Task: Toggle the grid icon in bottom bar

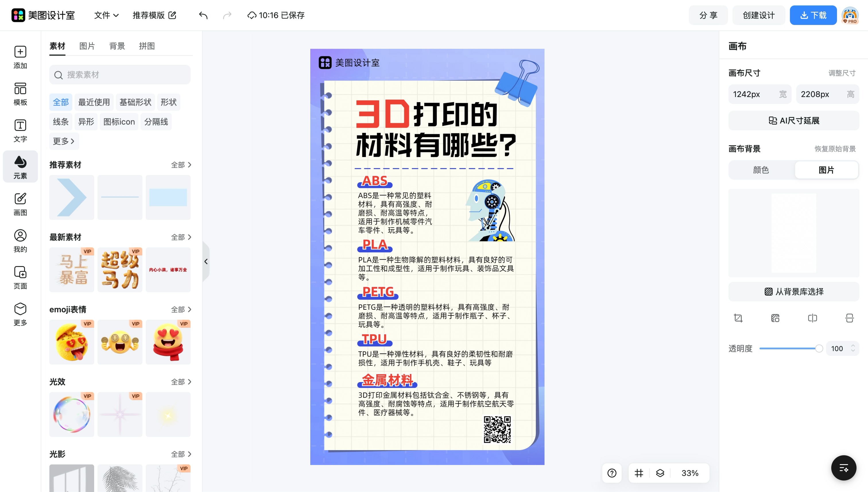Action: 639,473
